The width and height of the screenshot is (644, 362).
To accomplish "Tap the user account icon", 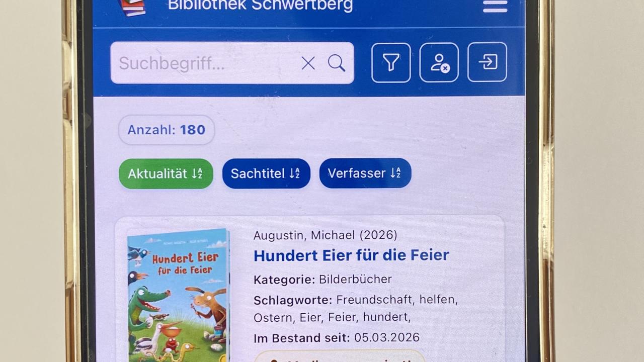I will click(x=439, y=62).
